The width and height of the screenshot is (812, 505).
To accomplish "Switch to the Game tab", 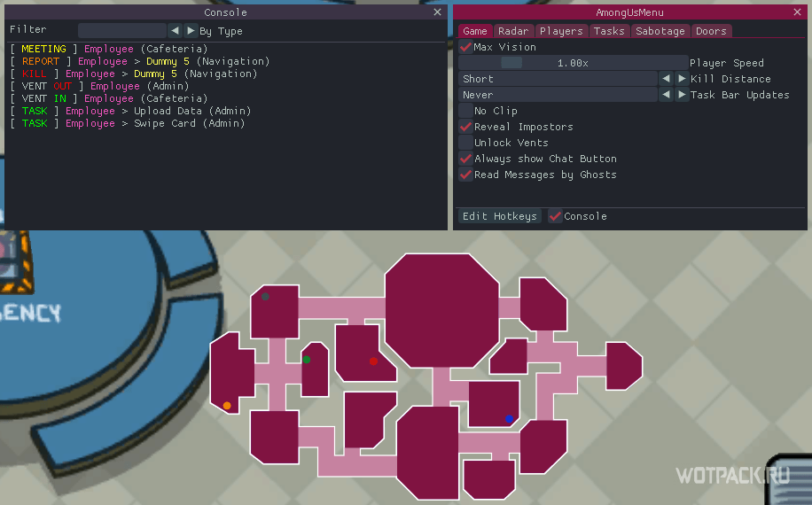I will click(475, 31).
